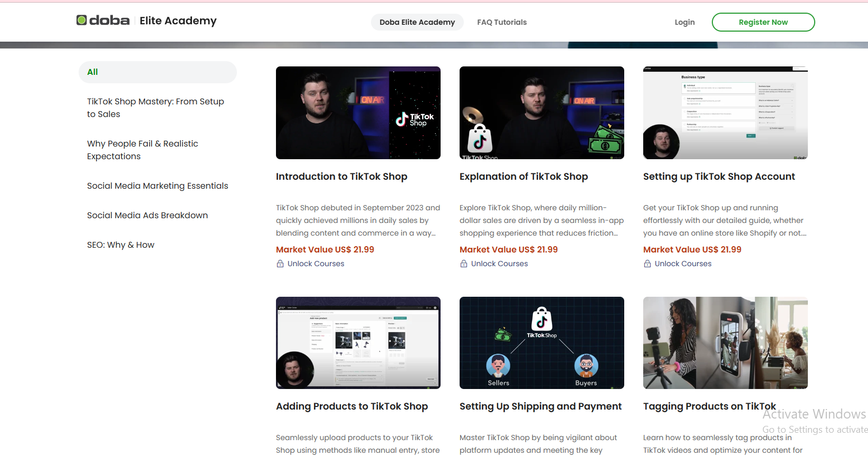The image size is (868, 457).
Task: Open Setting Up Shipping and Payment thumbnail
Action: point(542,343)
